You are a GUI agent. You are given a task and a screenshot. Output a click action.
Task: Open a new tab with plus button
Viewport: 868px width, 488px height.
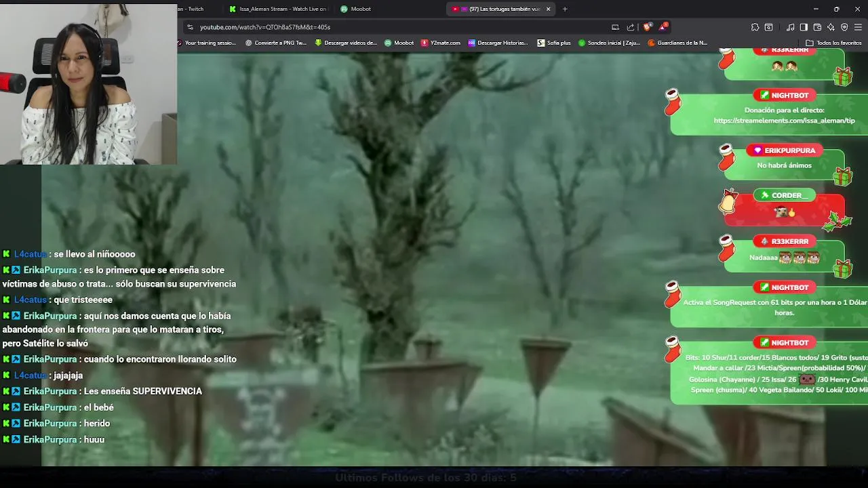pos(565,9)
